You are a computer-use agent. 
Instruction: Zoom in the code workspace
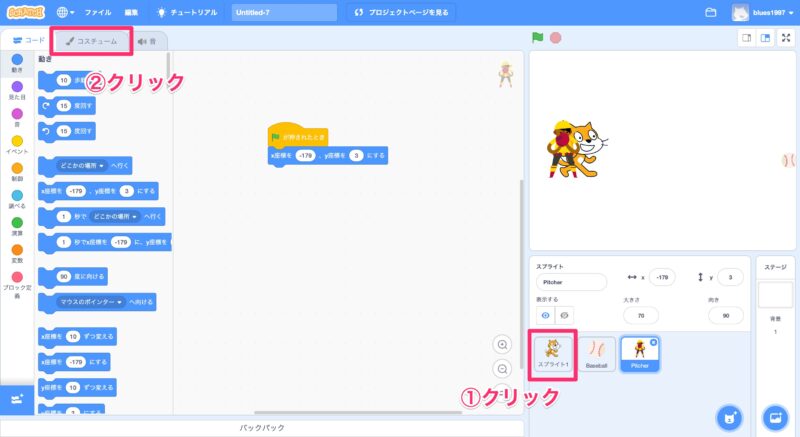[503, 345]
